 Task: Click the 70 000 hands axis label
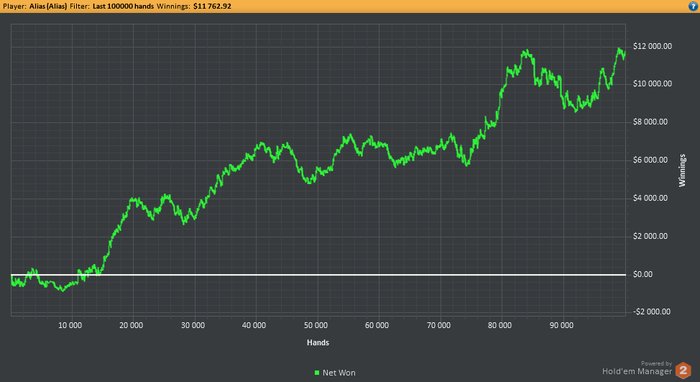click(x=438, y=325)
